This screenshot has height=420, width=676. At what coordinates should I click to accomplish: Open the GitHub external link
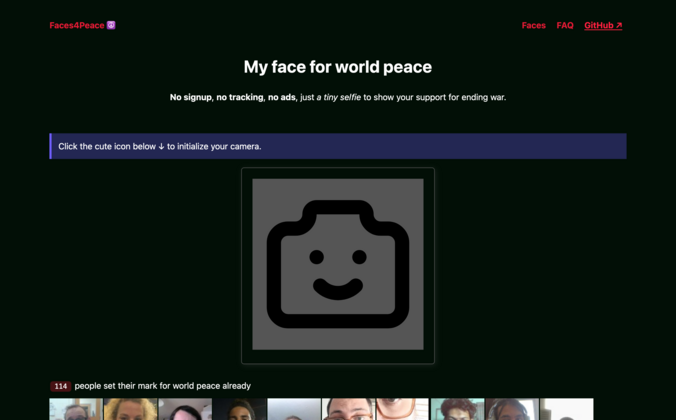coord(603,25)
